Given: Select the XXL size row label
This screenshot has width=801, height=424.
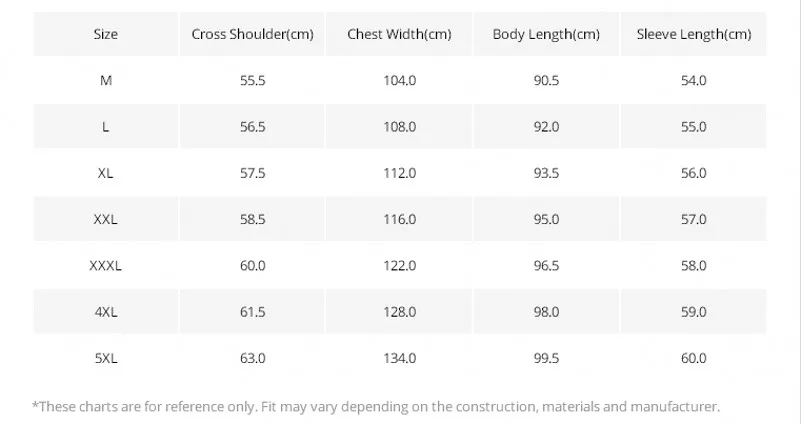Looking at the screenshot, I should (106, 219).
